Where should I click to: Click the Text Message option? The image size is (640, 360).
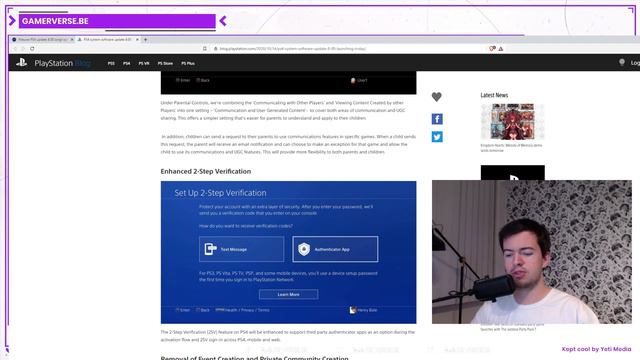pos(242,249)
